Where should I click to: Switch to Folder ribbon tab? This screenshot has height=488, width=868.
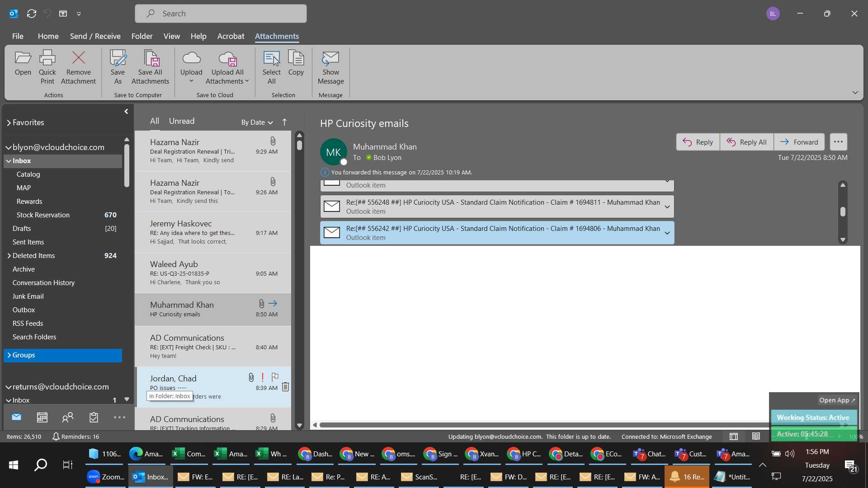(x=142, y=36)
